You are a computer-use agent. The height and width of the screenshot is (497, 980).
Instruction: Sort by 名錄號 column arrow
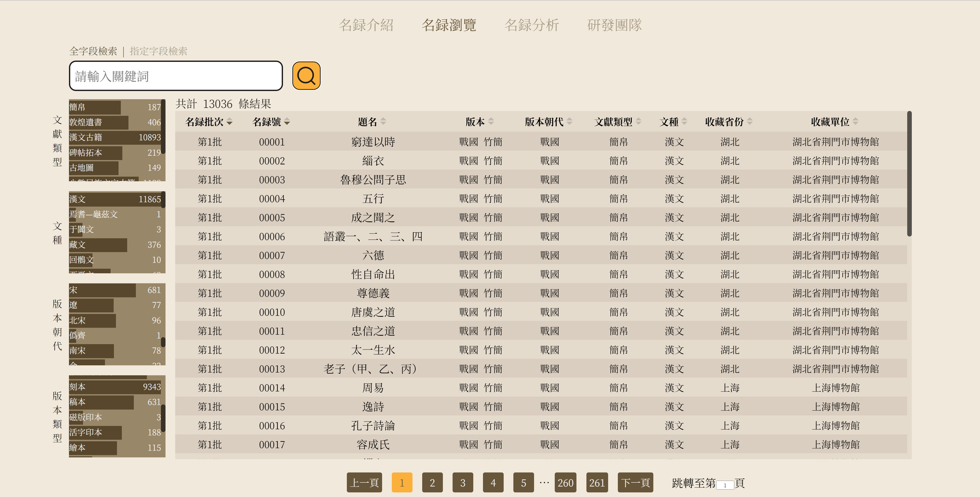(287, 122)
